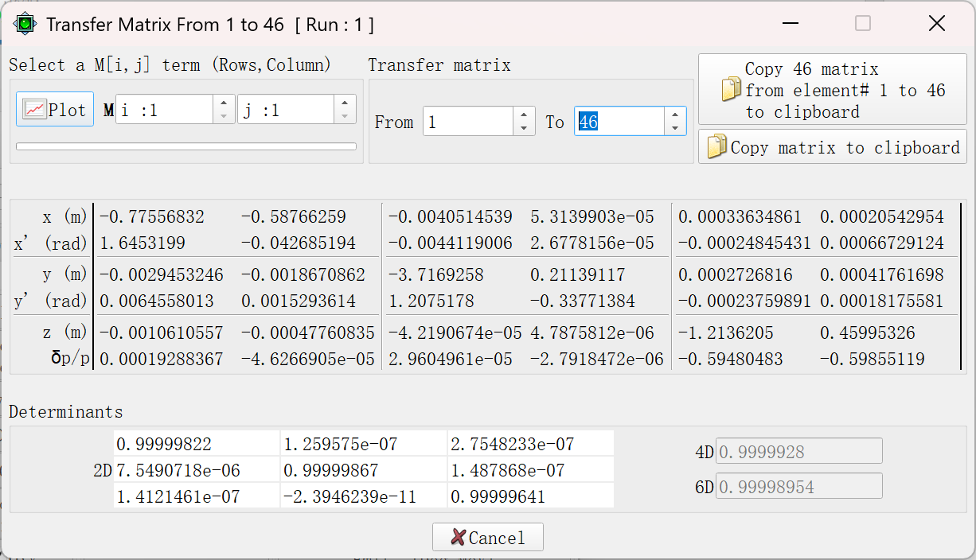976x560 pixels.
Task: Click matrix value -0.59855119
Action: tap(873, 359)
